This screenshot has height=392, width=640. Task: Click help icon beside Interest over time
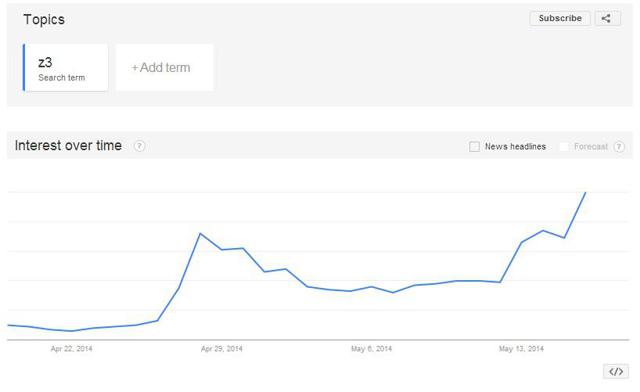coord(139,146)
